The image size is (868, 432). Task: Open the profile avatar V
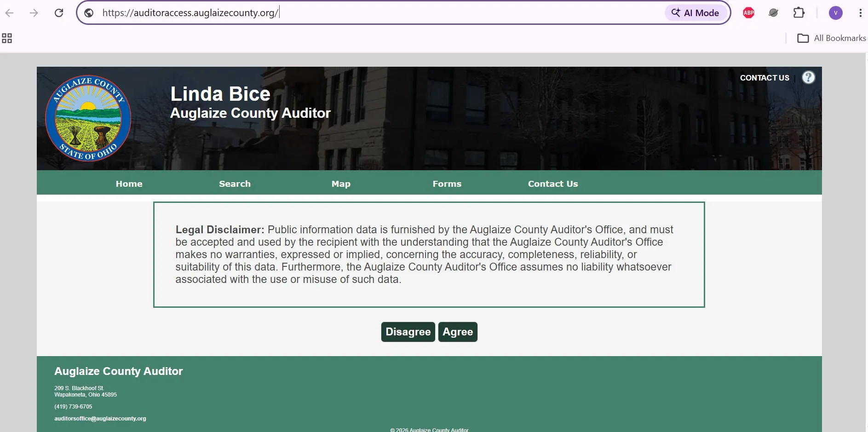tap(835, 13)
